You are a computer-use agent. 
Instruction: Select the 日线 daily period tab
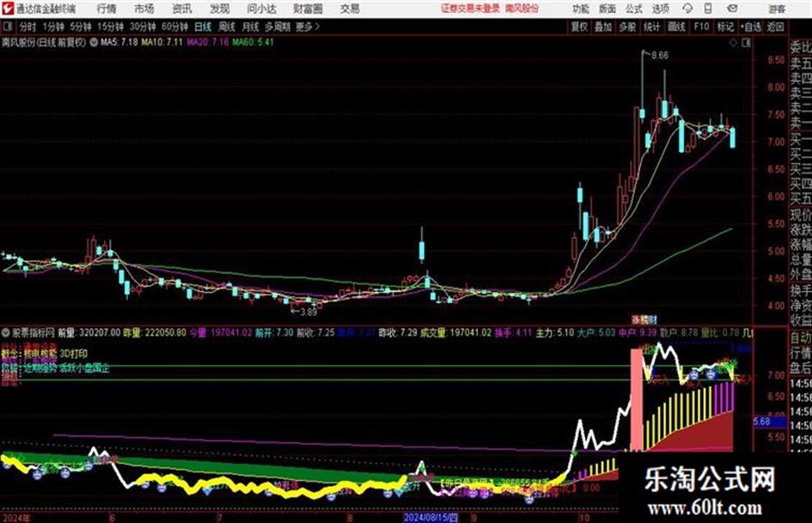tap(203, 27)
